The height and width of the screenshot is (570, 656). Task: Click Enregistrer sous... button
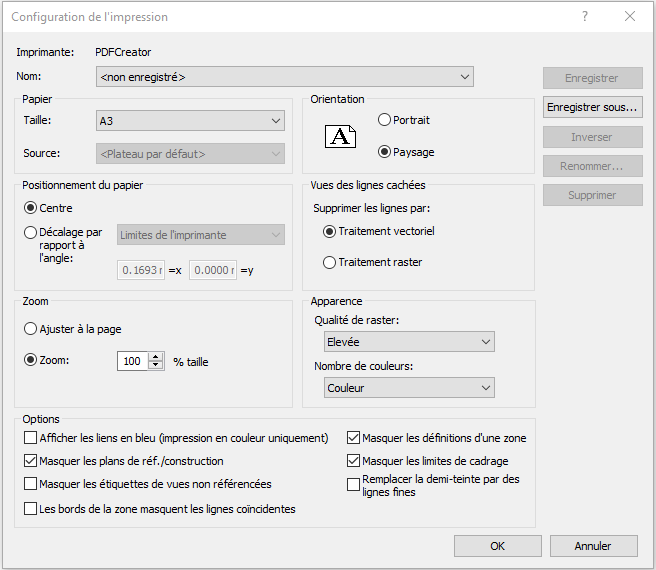tap(593, 106)
